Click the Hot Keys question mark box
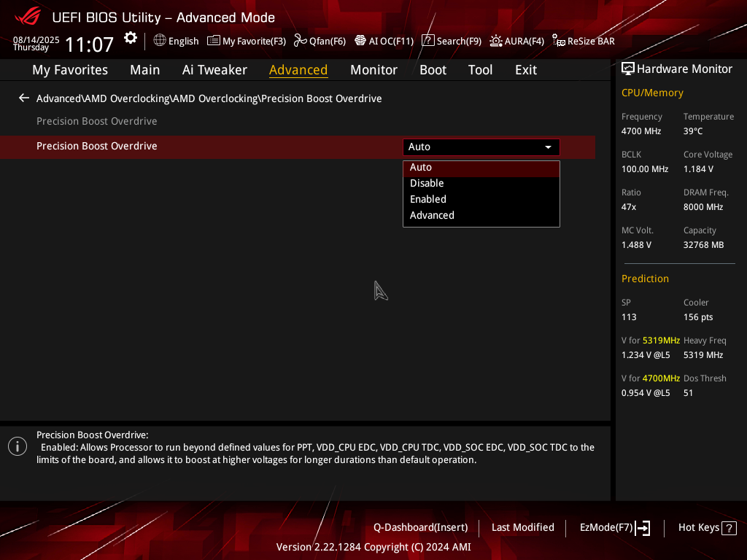The width and height of the screenshot is (747, 560). pyautogui.click(x=729, y=528)
